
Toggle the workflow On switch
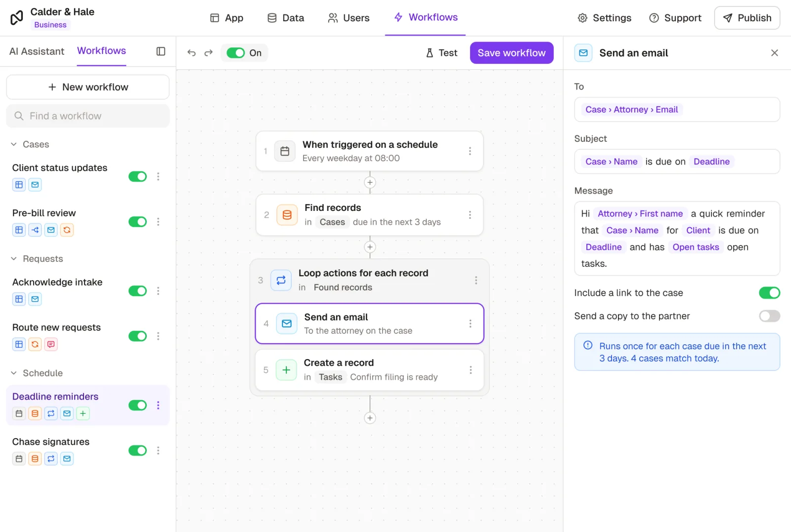pyautogui.click(x=236, y=53)
